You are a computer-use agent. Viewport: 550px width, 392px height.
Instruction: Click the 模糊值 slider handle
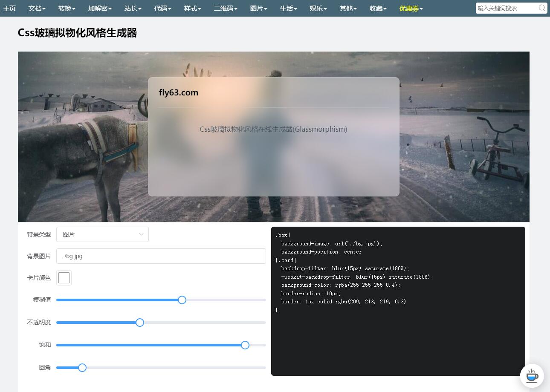pos(182,300)
